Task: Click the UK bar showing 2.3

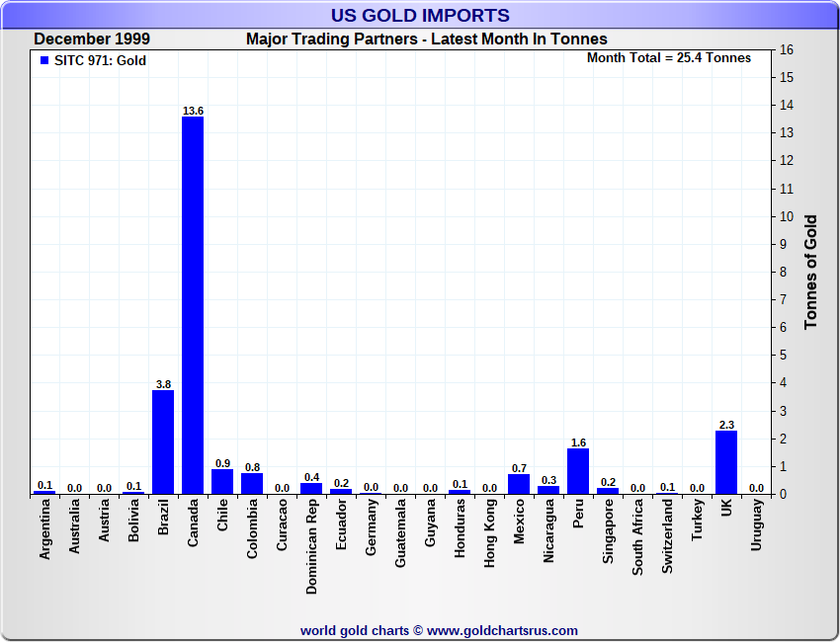Action: point(726,462)
